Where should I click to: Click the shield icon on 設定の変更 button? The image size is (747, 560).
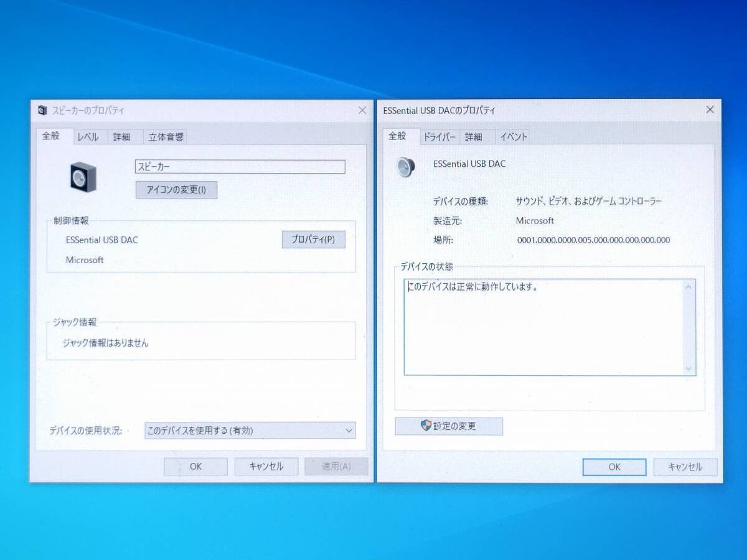pyautogui.click(x=426, y=426)
